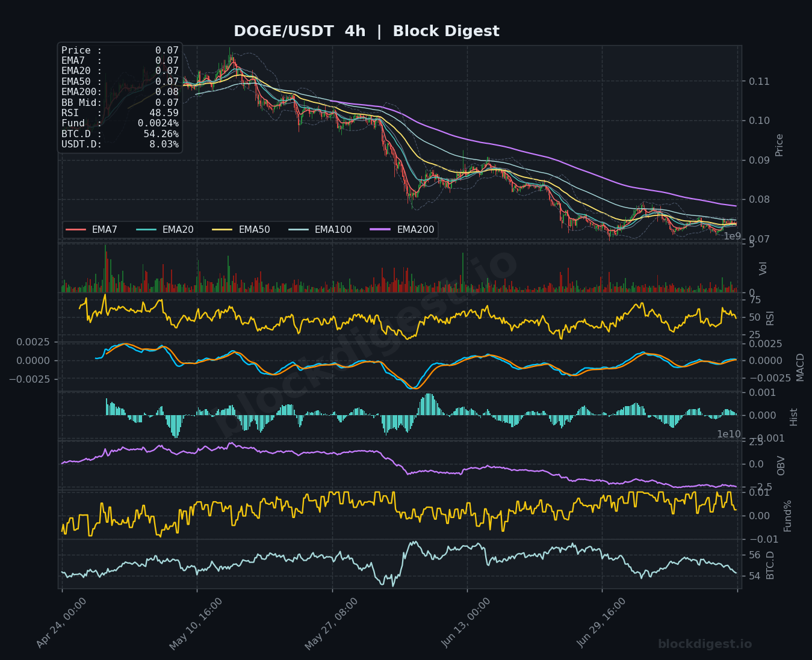
Task: Click the OBV axis label
Action: 781,465
